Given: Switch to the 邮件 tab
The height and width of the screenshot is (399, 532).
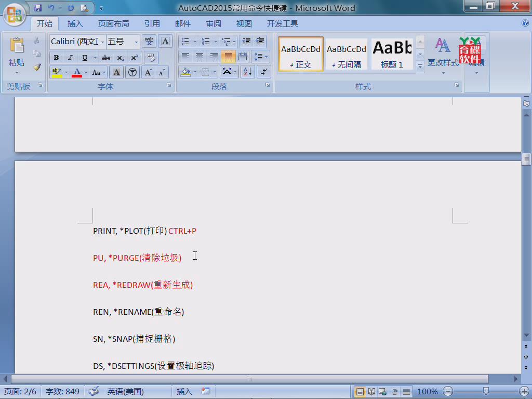Looking at the screenshot, I should click(182, 24).
